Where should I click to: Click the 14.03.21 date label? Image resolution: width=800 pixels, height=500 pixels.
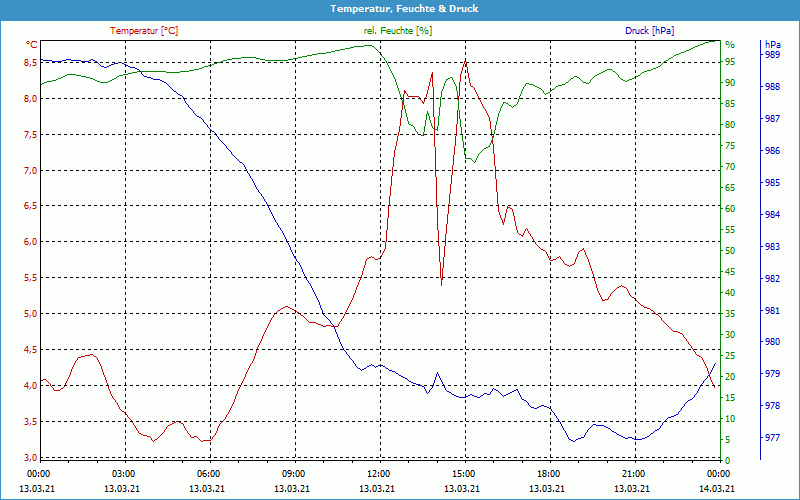[717, 488]
